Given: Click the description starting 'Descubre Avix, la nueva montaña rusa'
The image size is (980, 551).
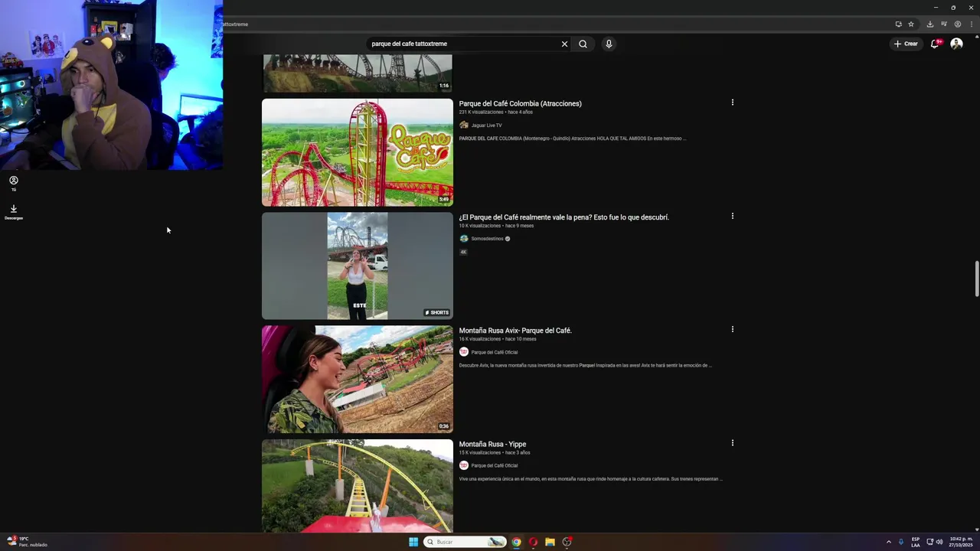Looking at the screenshot, I should tap(585, 365).
